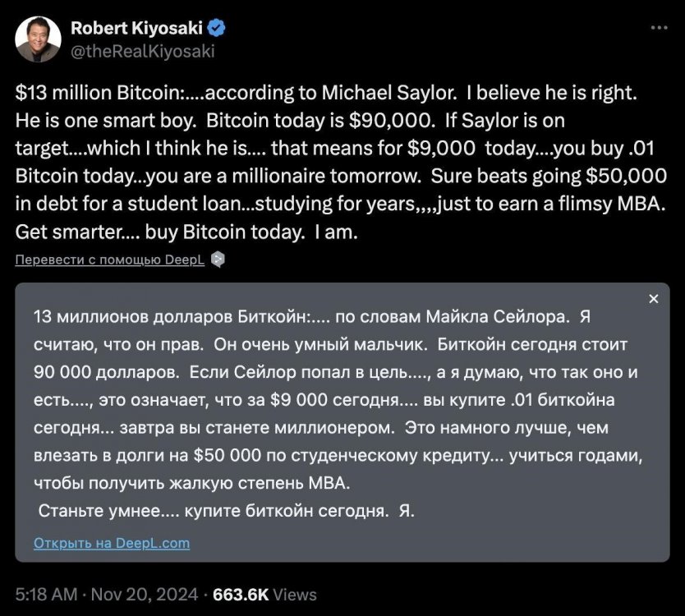Open the @theRealKiyosaki handle link
685x616 pixels.
click(x=142, y=51)
